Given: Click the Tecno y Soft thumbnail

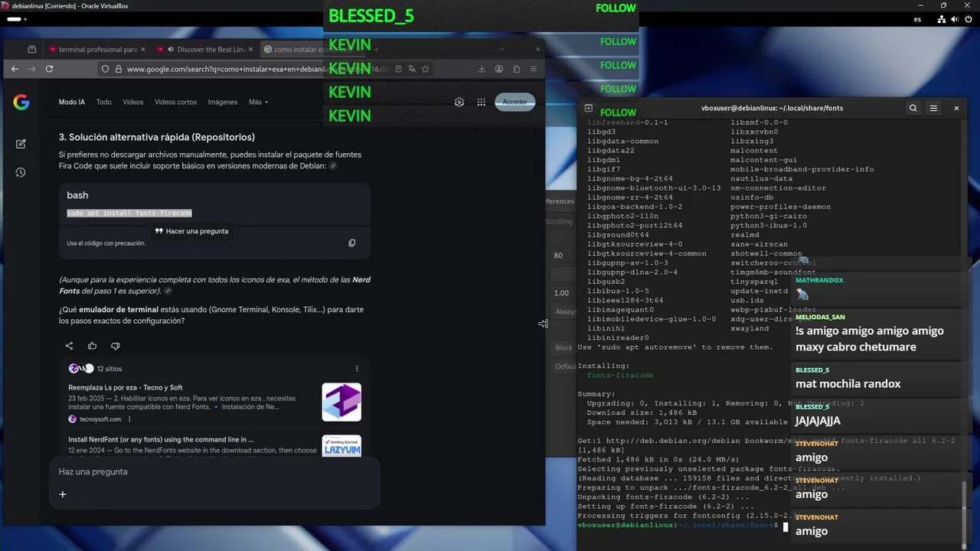Looking at the screenshot, I should (x=341, y=402).
